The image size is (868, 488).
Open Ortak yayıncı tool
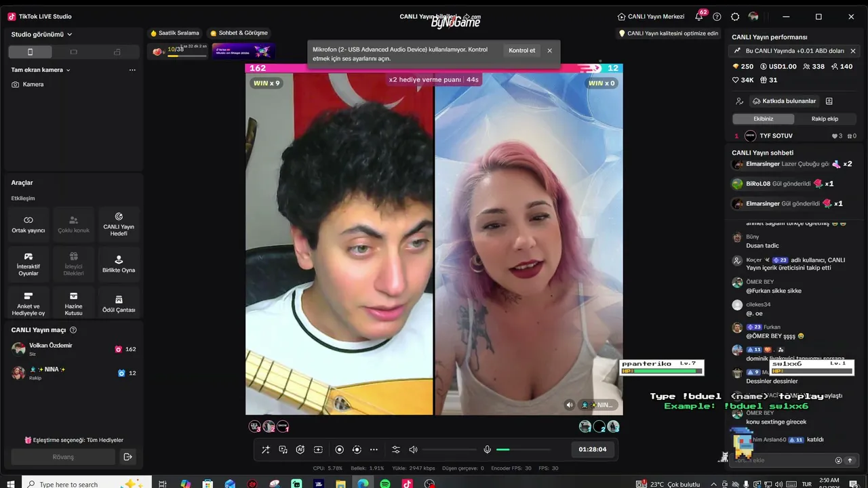[x=28, y=224]
